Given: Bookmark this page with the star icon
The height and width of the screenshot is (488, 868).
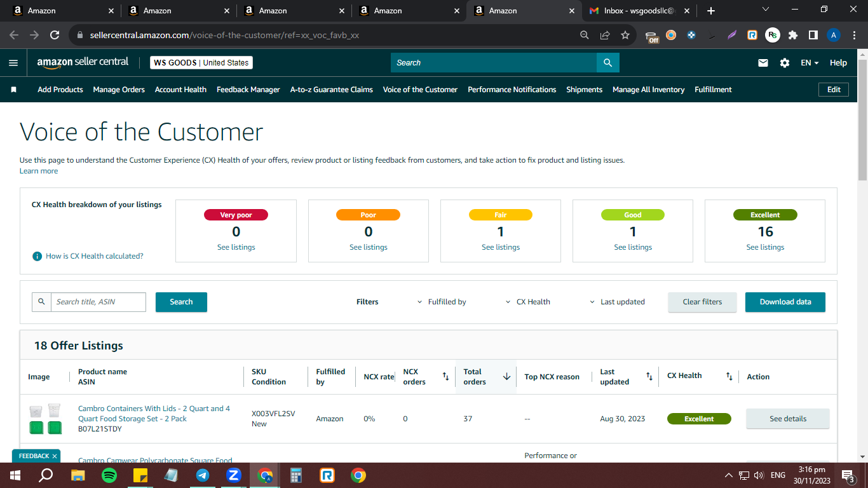Looking at the screenshot, I should tap(625, 36).
